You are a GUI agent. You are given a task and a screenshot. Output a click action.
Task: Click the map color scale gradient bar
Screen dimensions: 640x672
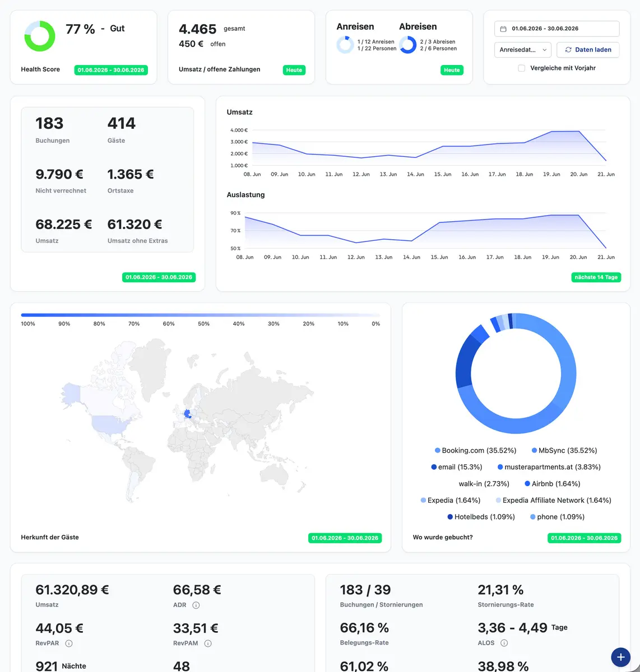[x=201, y=315]
